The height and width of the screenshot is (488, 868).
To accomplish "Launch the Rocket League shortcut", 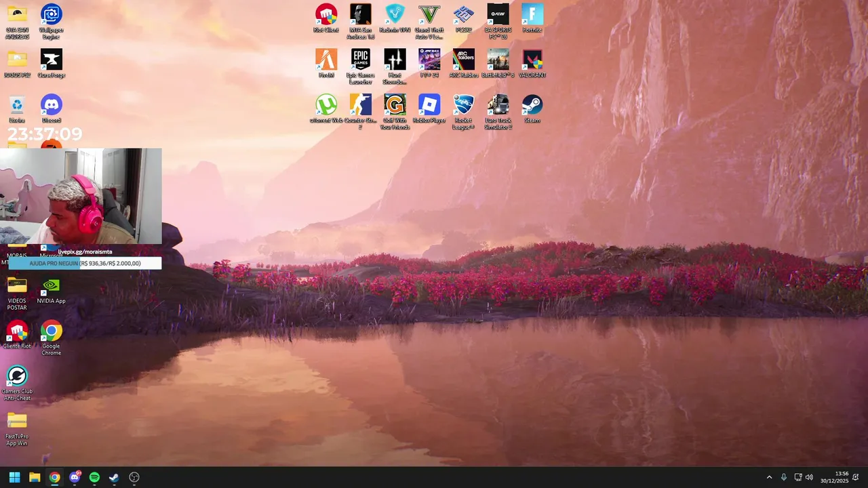I will tap(464, 113).
